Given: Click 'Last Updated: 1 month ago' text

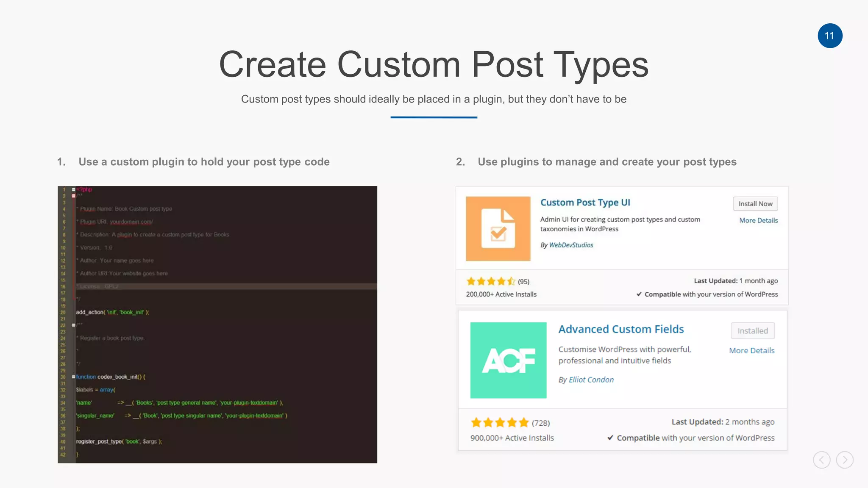Looking at the screenshot, I should click(736, 280).
